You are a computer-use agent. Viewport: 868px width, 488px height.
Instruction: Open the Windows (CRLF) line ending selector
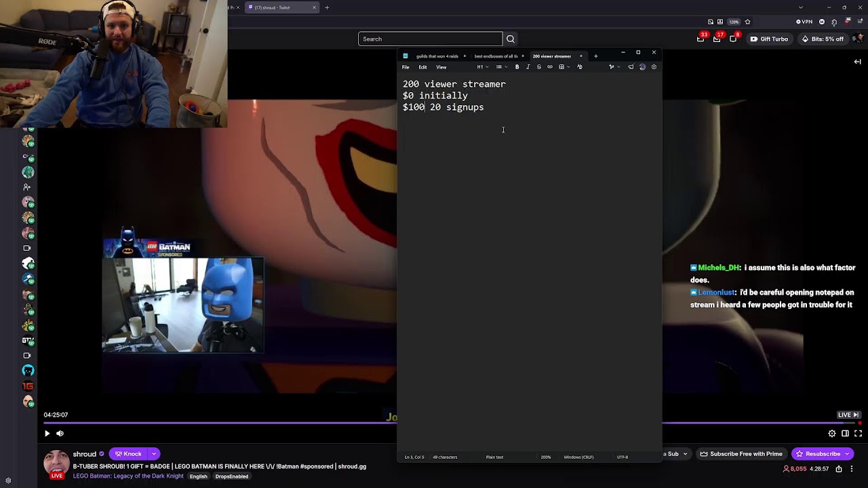tap(578, 457)
